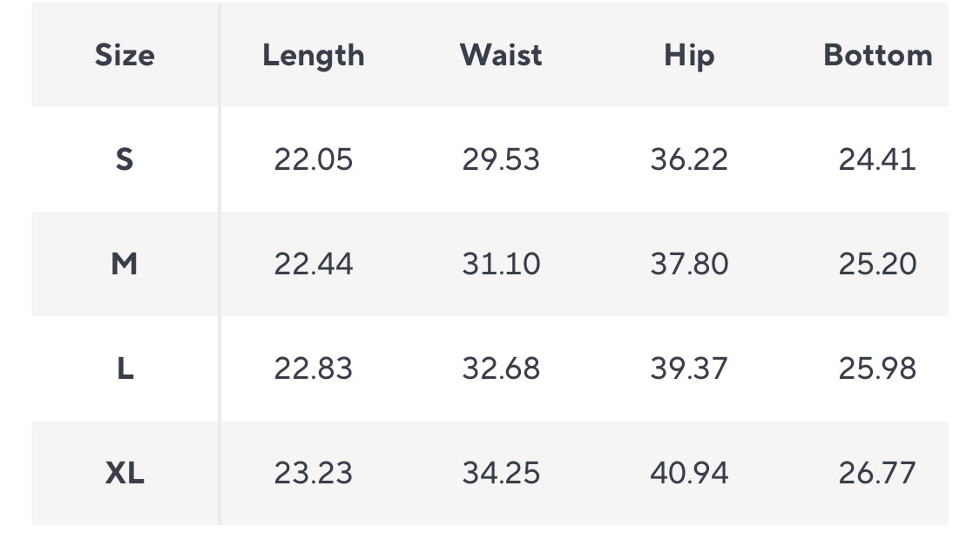Click the Hip column header
The width and height of the screenshot is (980, 540).
coord(689,56)
